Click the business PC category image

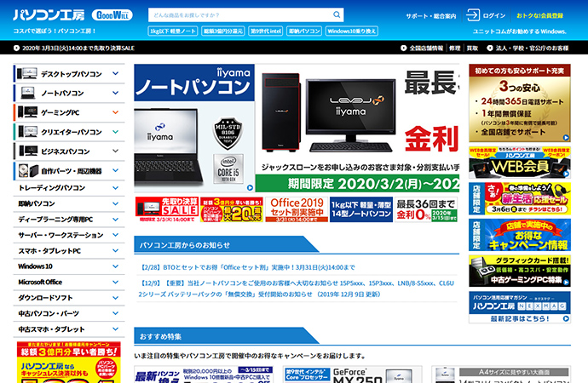28,151
